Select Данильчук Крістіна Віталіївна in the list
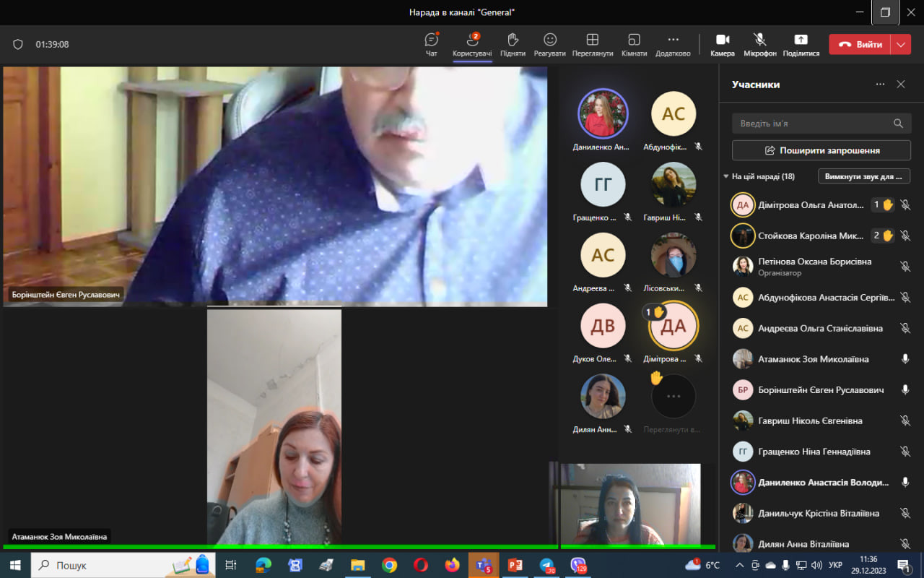Image resolution: width=924 pixels, height=578 pixels. click(821, 513)
